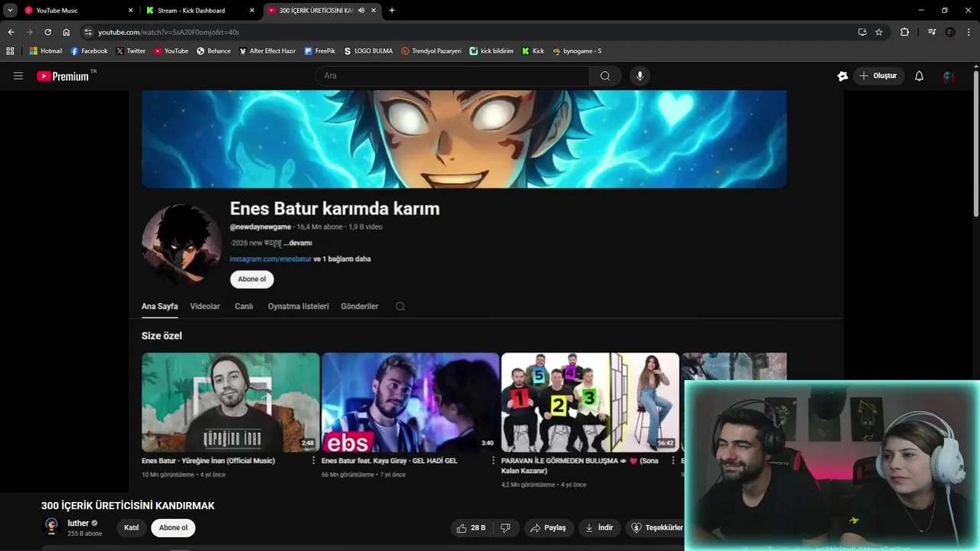Install app icon in the address bar
This screenshot has width=980, height=551.
pyautogui.click(x=862, y=32)
